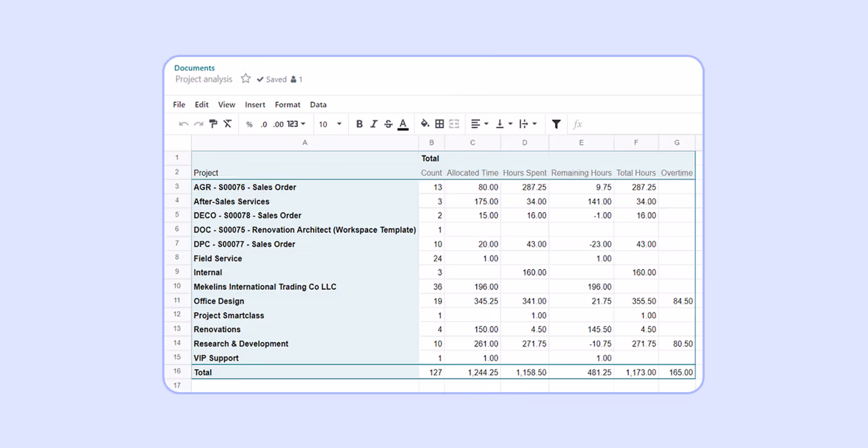This screenshot has width=868, height=448.
Task: Select row 16 header
Action: pyautogui.click(x=178, y=371)
